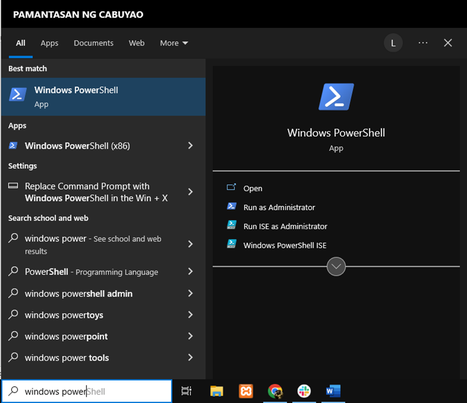
Task: Expand Windows PowerShell (x86) options arrow
Action: (x=190, y=146)
